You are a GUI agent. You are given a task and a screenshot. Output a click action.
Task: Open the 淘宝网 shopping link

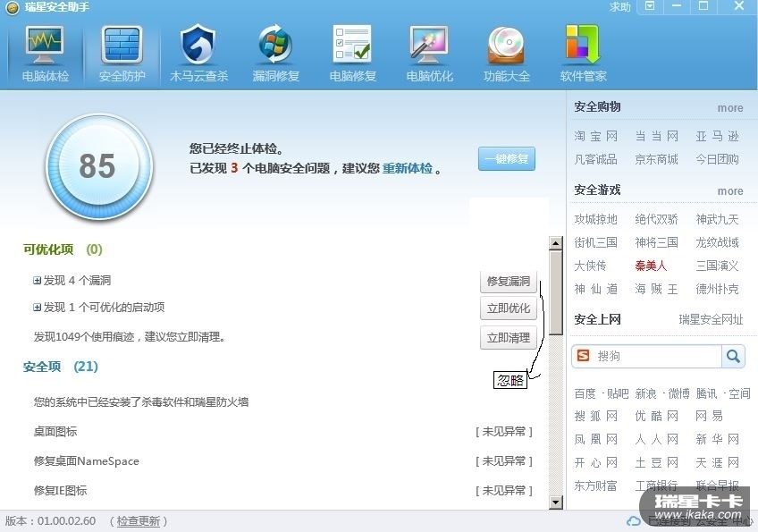coord(595,137)
